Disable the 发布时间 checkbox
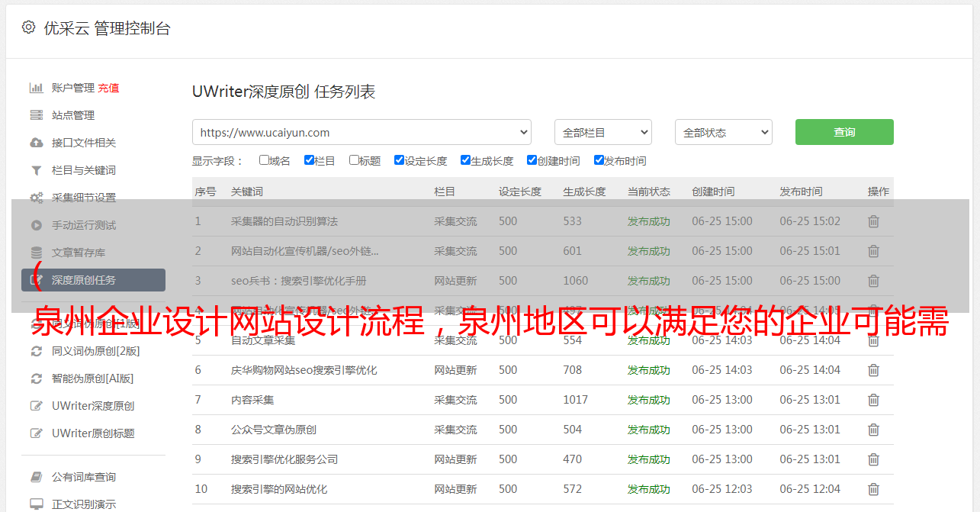 (599, 160)
